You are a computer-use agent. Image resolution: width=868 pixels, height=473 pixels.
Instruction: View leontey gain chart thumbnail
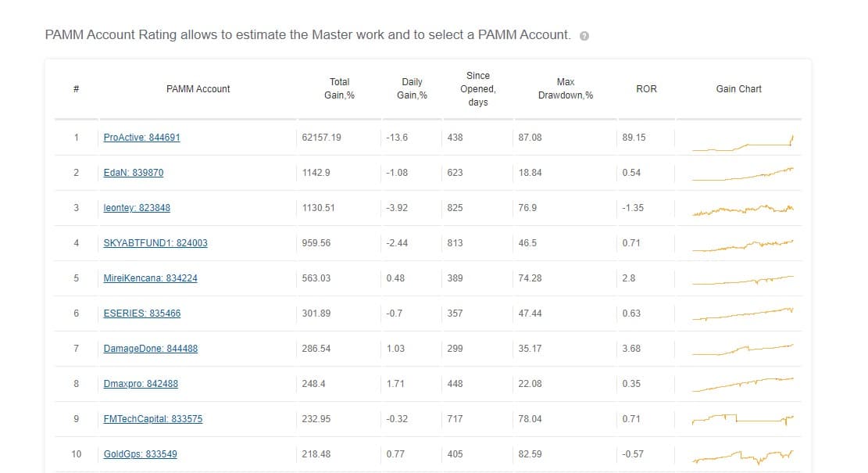click(743, 210)
